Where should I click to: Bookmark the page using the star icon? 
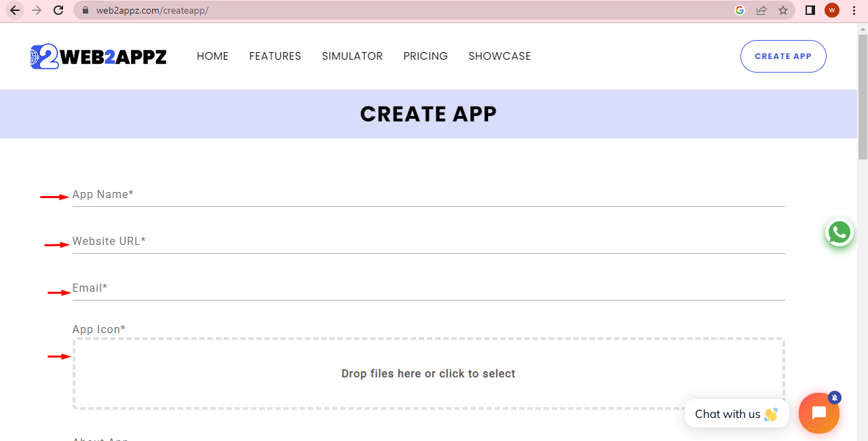point(784,10)
